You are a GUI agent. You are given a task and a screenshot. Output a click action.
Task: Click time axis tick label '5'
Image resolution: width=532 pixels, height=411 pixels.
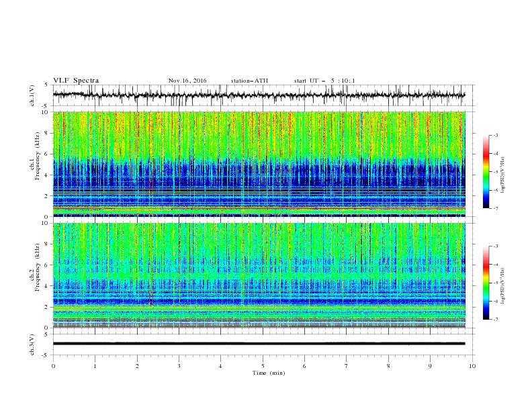pos(263,366)
